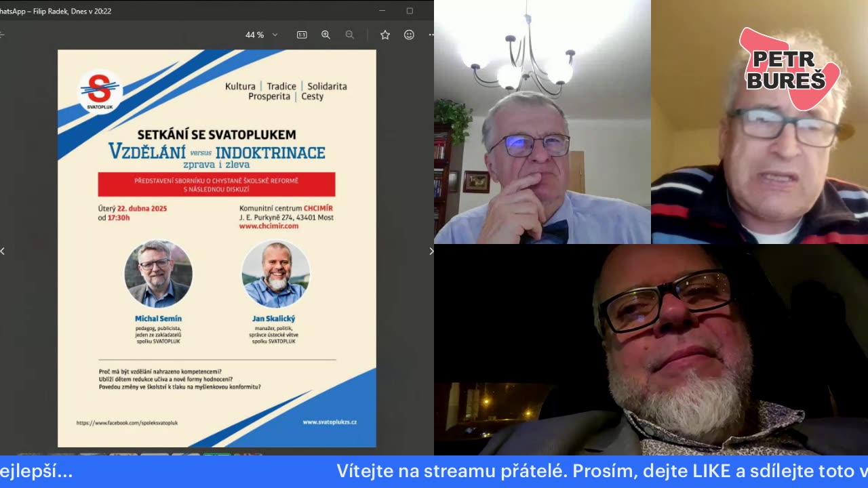Select the bottom video feed of bearded man

(x=651, y=350)
